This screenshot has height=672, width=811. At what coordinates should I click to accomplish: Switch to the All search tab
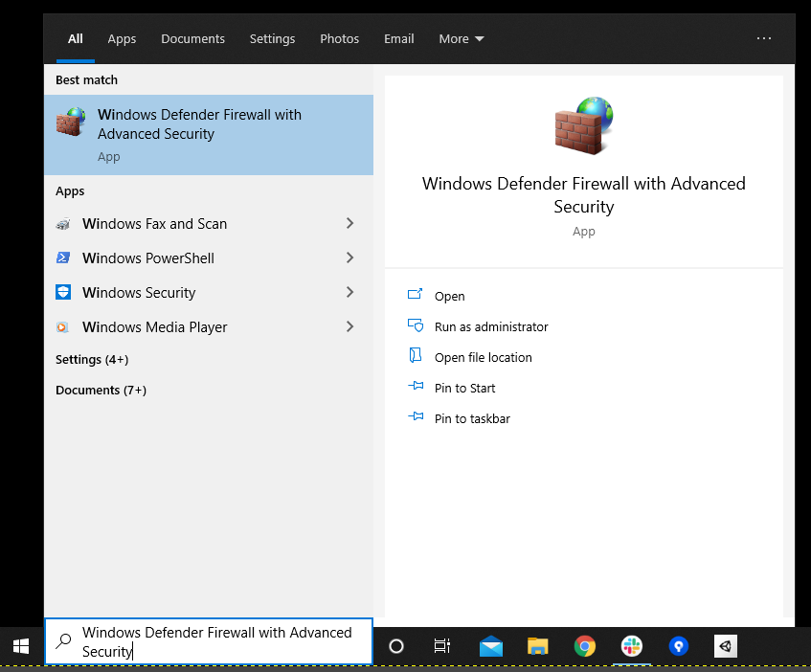click(x=76, y=38)
